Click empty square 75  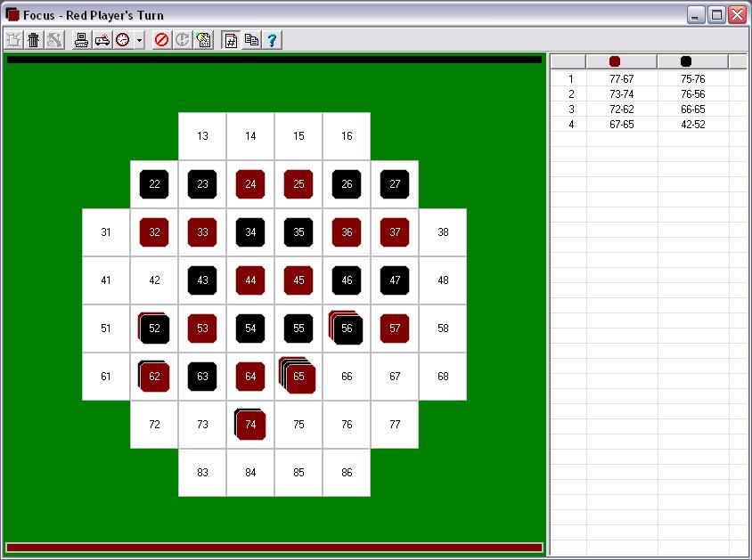pos(298,425)
